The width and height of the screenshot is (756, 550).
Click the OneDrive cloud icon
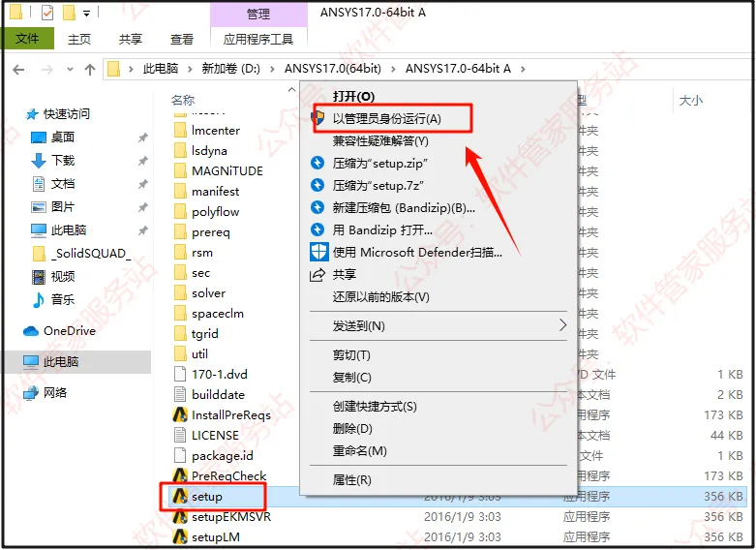(31, 331)
